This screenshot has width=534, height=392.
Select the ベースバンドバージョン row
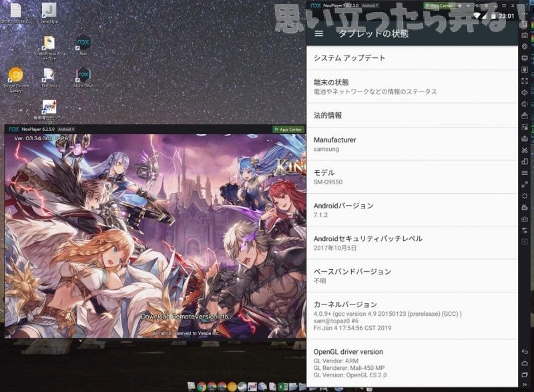(x=412, y=276)
